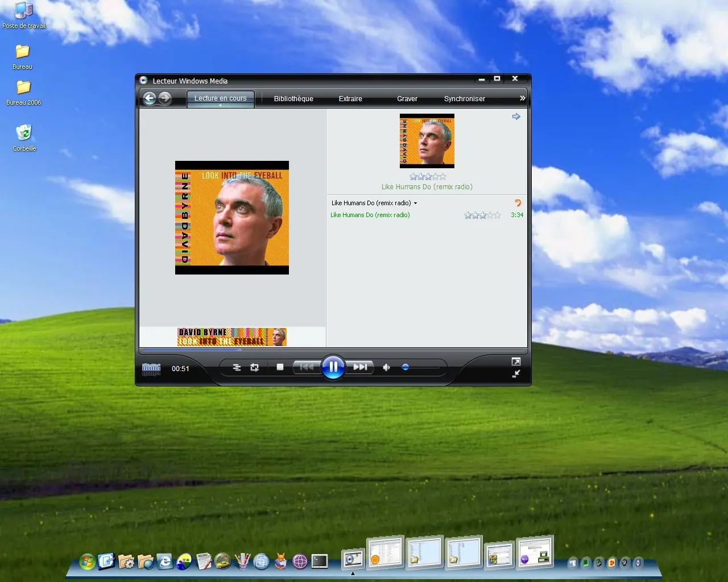
Task: Open the command prompt icon in dock
Action: pyautogui.click(x=320, y=562)
